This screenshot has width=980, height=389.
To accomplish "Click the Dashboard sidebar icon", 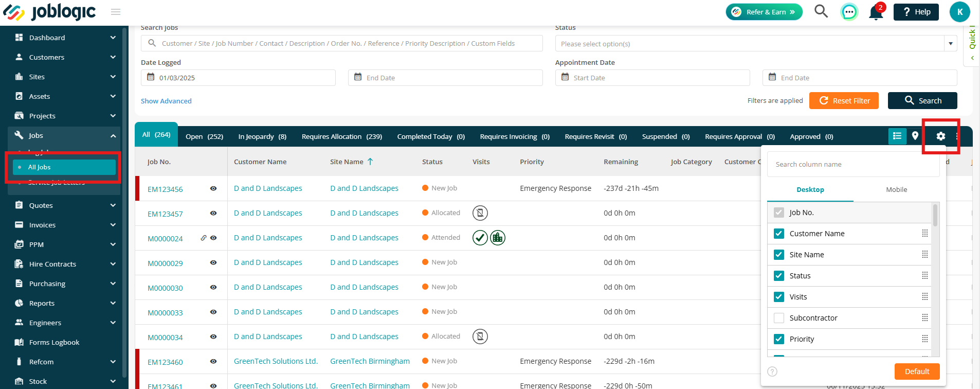I will tap(19, 38).
